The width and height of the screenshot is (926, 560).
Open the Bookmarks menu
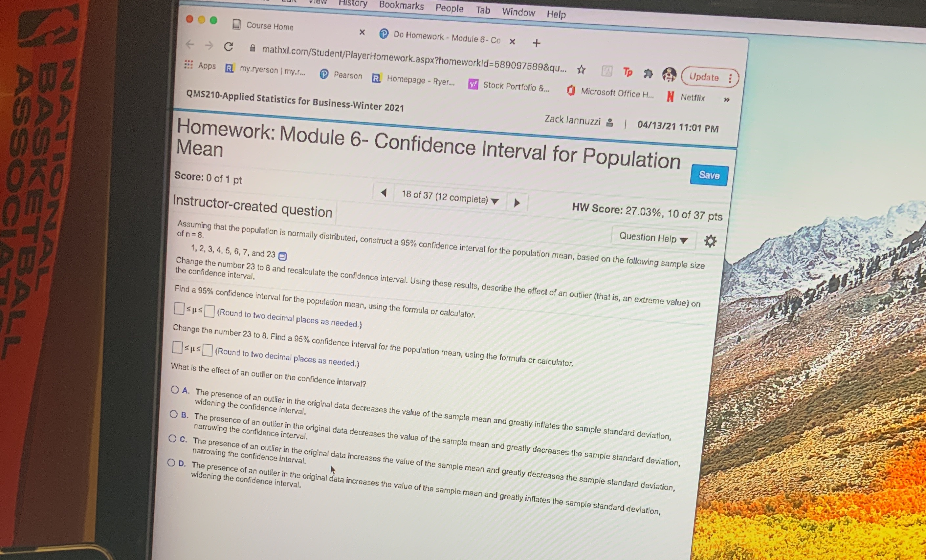click(401, 5)
